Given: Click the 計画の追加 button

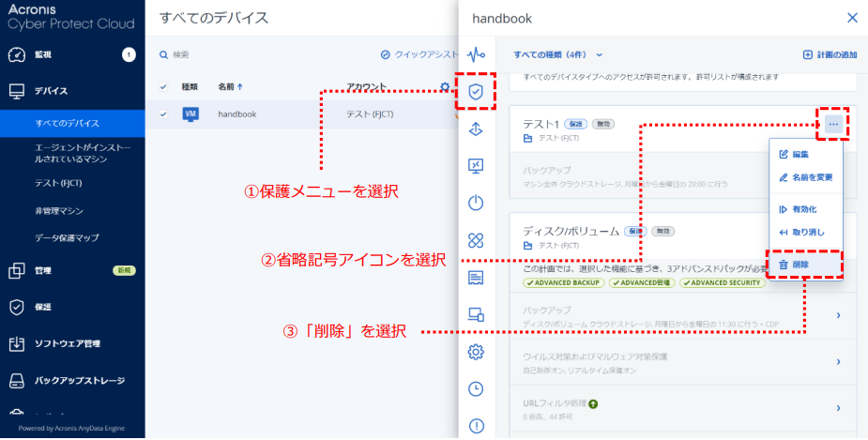Looking at the screenshot, I should pos(830,55).
